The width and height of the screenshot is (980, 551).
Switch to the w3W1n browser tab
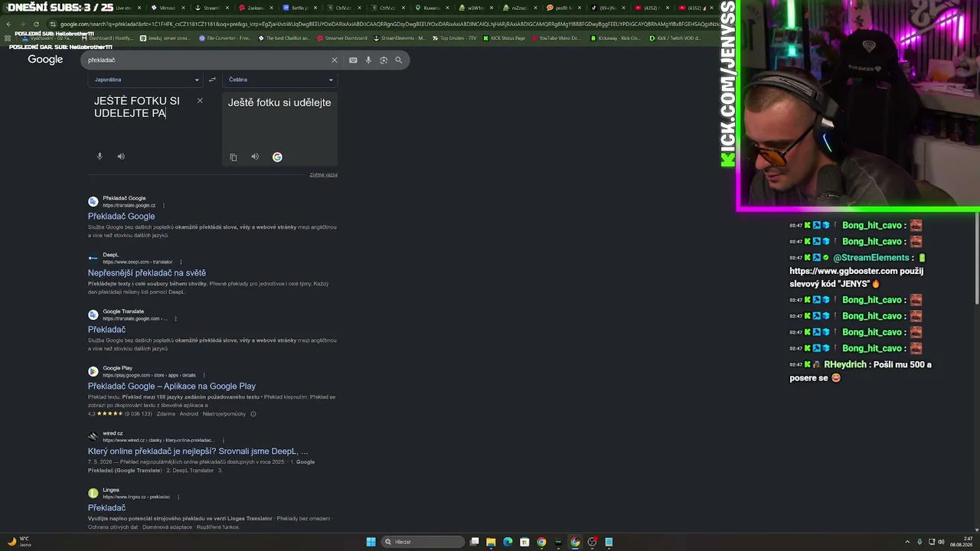pos(475,8)
